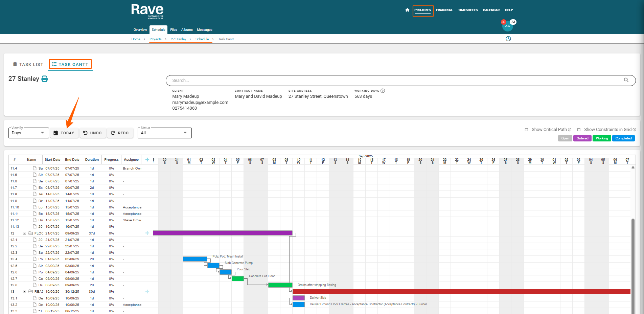644x314 pixels.
Task: Open the clock timer icon
Action: coord(508,39)
